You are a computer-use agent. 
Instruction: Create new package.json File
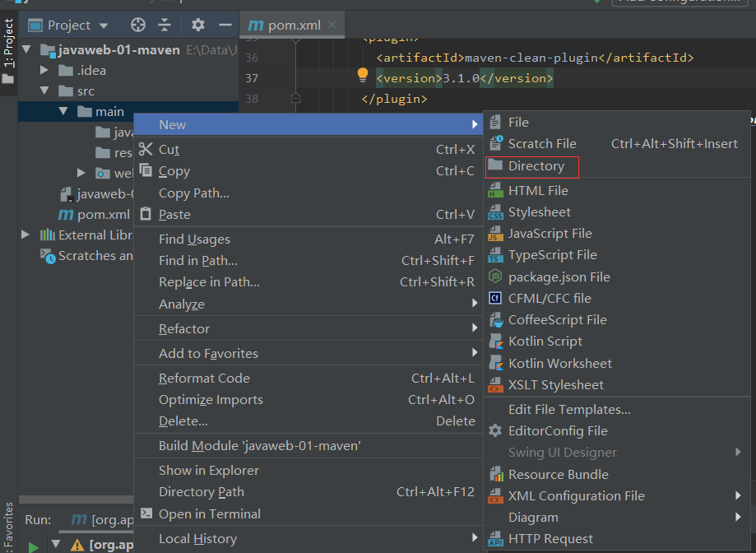coord(617,276)
